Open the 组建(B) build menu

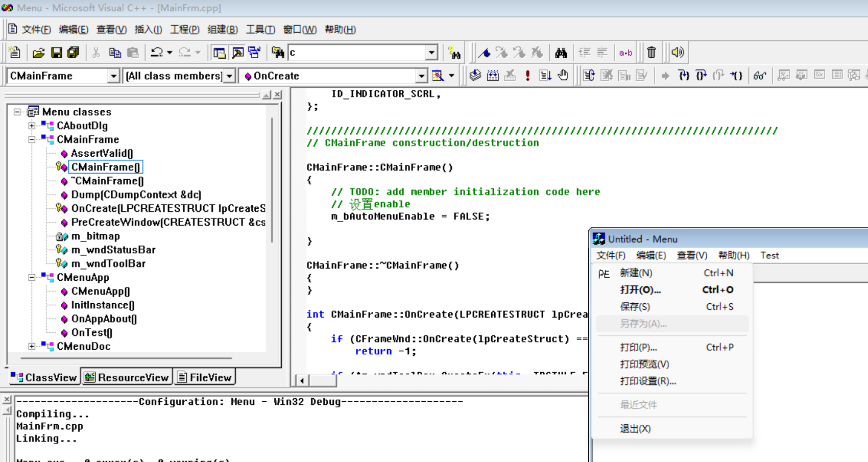coord(222,30)
